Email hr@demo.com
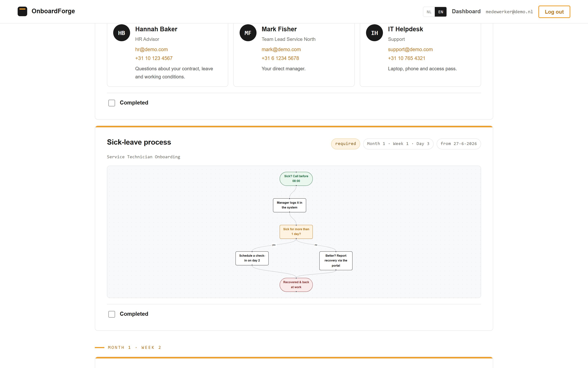Screen dimensions: 588x368 [151, 49]
